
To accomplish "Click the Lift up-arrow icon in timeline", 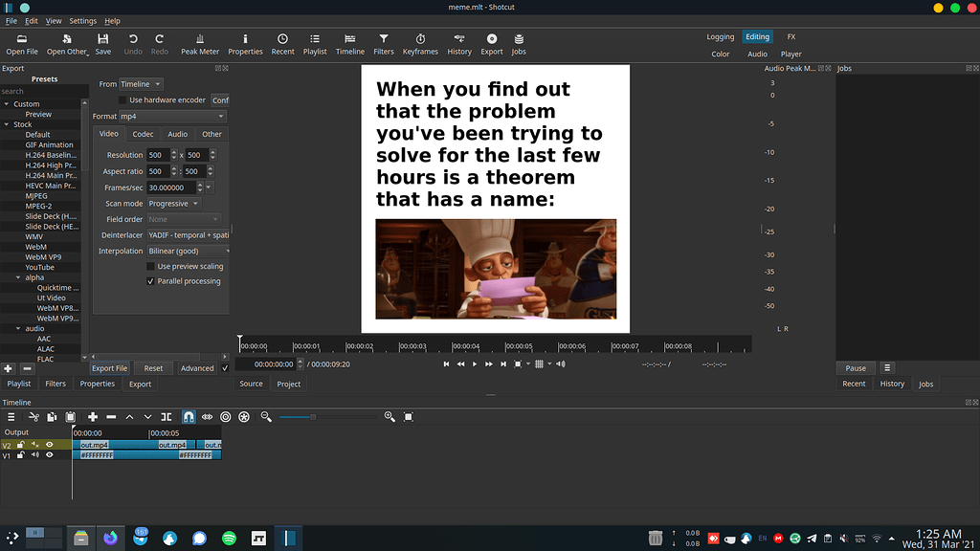I will 129,417.
